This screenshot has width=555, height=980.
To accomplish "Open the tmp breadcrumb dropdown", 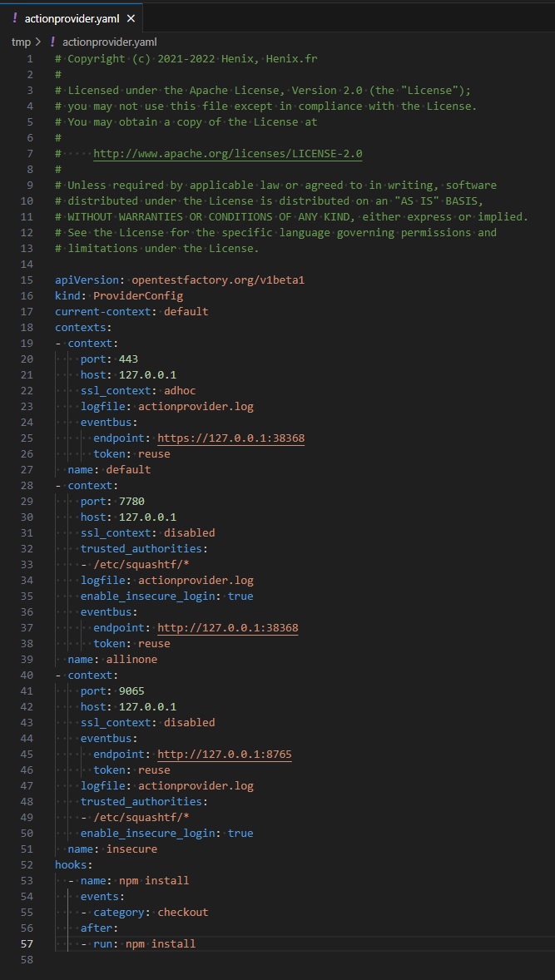I will coord(18,42).
